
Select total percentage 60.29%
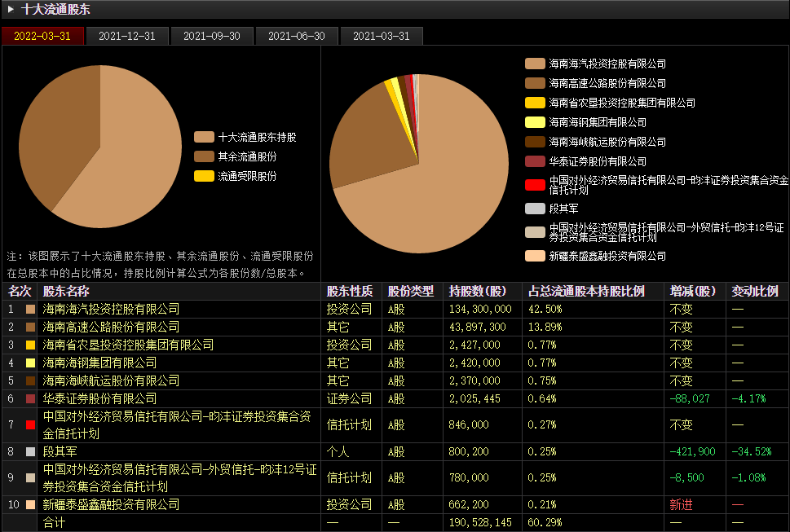tap(545, 522)
